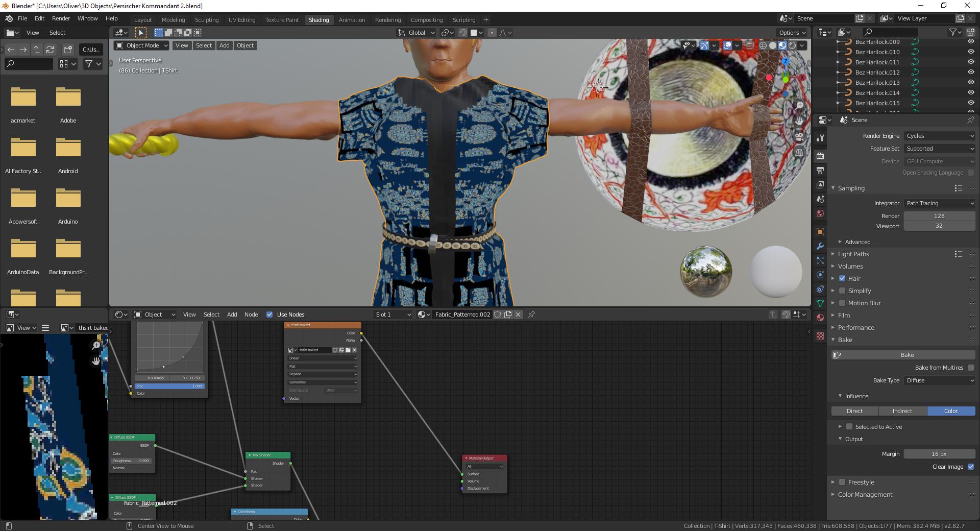Toggle the Use Nodes checkbox
This screenshot has height=531, width=980.
[x=269, y=315]
